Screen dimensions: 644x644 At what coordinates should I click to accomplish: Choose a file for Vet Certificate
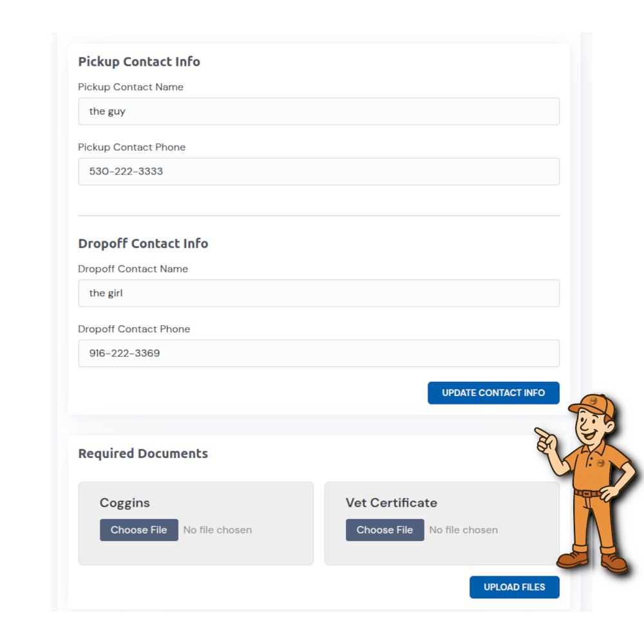coord(385,530)
